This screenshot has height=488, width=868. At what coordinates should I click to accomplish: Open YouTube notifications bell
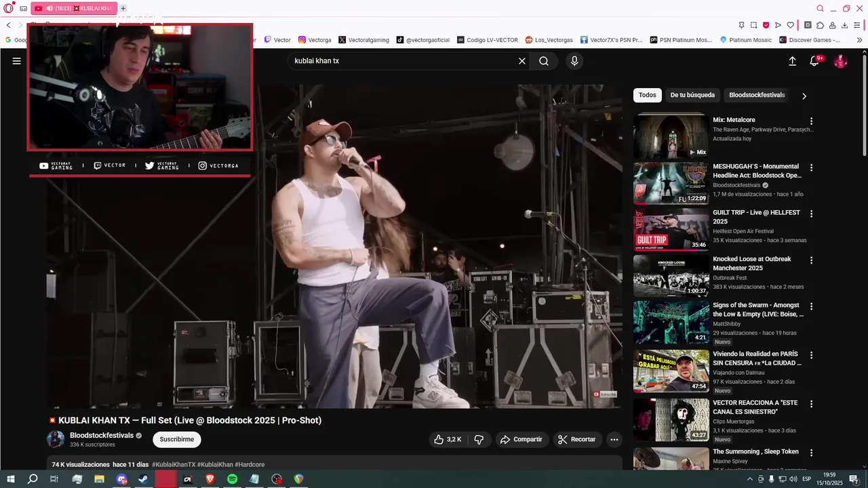point(814,61)
